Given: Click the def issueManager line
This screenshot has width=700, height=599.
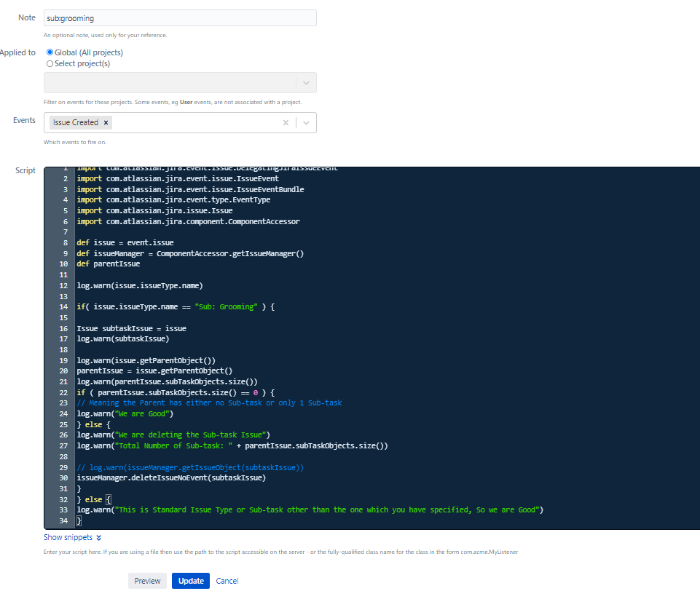Looking at the screenshot, I should tap(190, 253).
